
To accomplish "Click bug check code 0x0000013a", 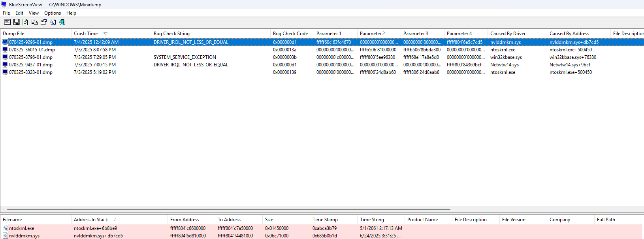I will point(284,50).
